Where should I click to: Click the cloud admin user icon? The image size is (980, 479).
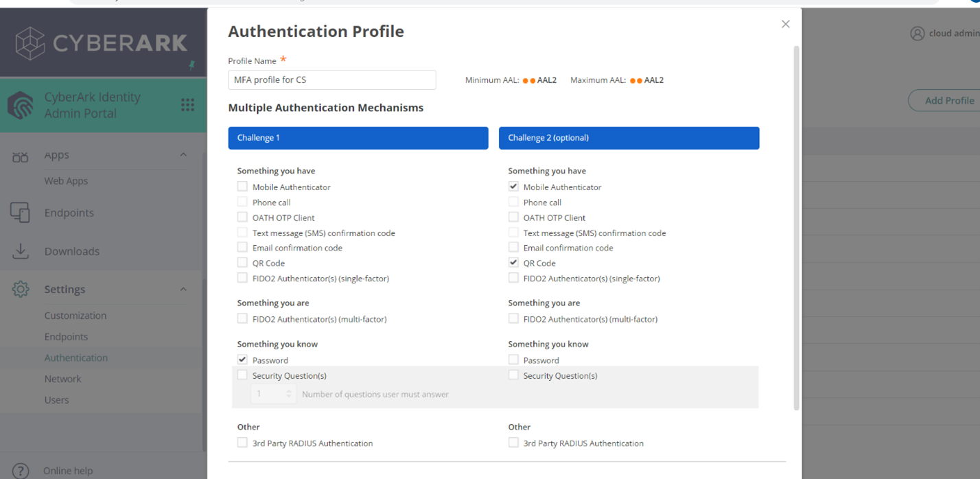coord(917,33)
